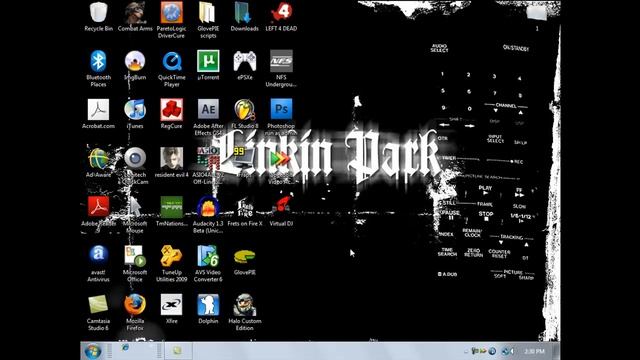Viewport: 640px width, 360px height.
Task: Launch Mozilla Firefox from the desktop
Action: [x=135, y=312]
